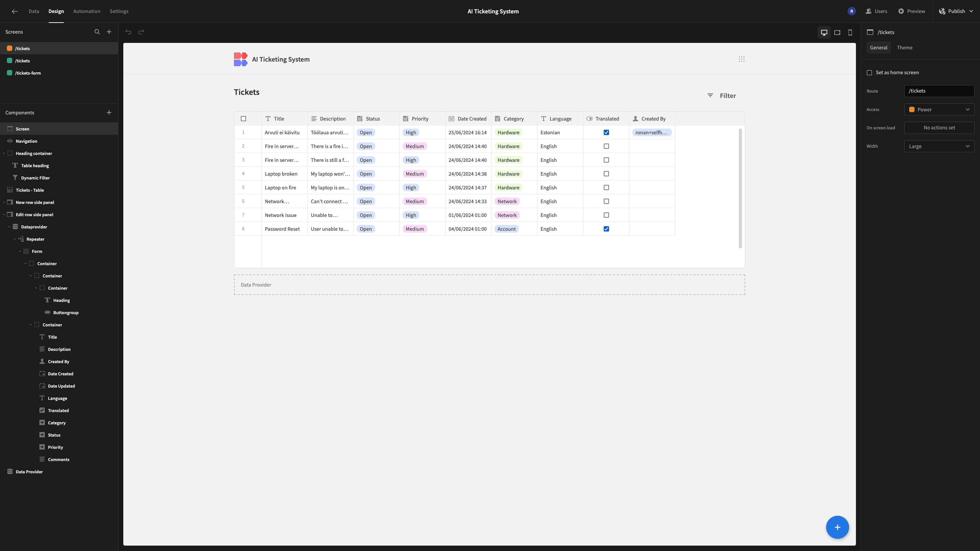
Task: Toggle the table select-all checkbox
Action: click(243, 119)
